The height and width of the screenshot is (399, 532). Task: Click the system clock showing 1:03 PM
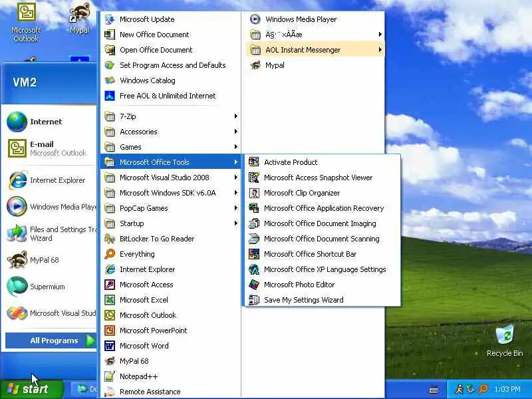pyautogui.click(x=507, y=389)
